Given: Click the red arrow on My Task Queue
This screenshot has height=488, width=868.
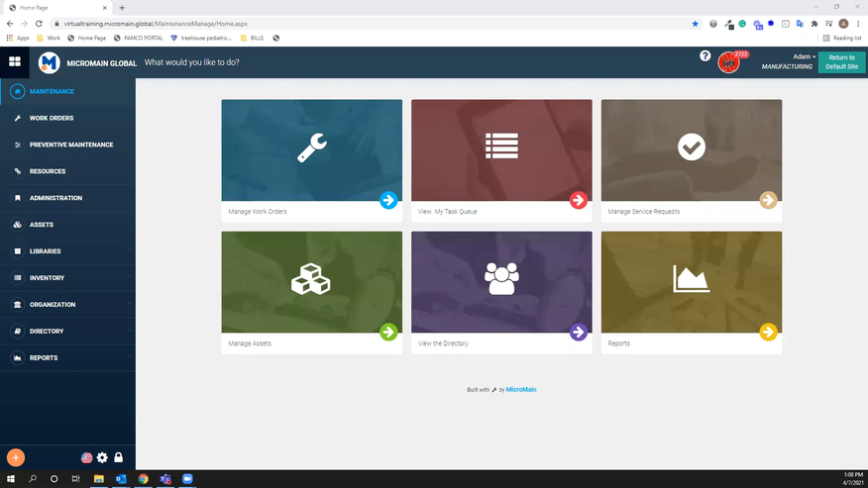Looking at the screenshot, I should pyautogui.click(x=579, y=200).
